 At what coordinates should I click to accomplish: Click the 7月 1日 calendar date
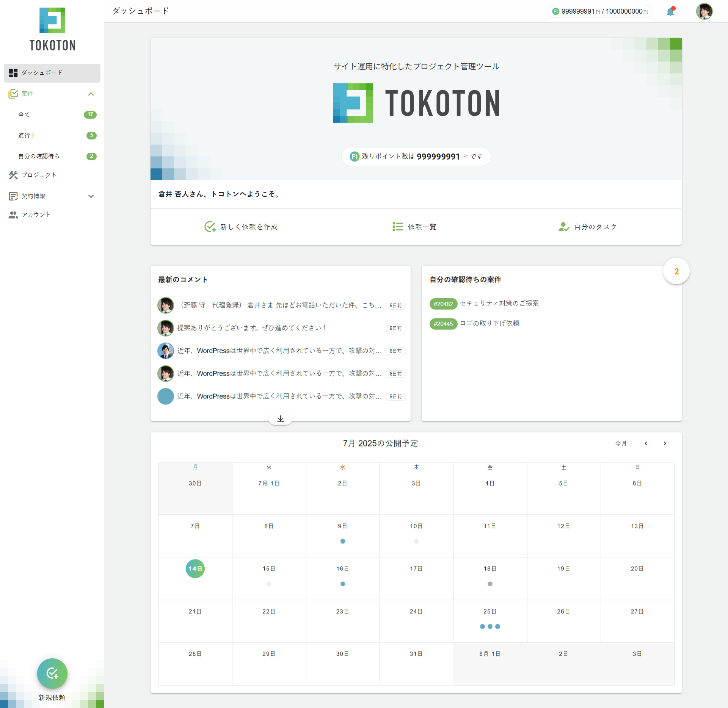tap(269, 483)
